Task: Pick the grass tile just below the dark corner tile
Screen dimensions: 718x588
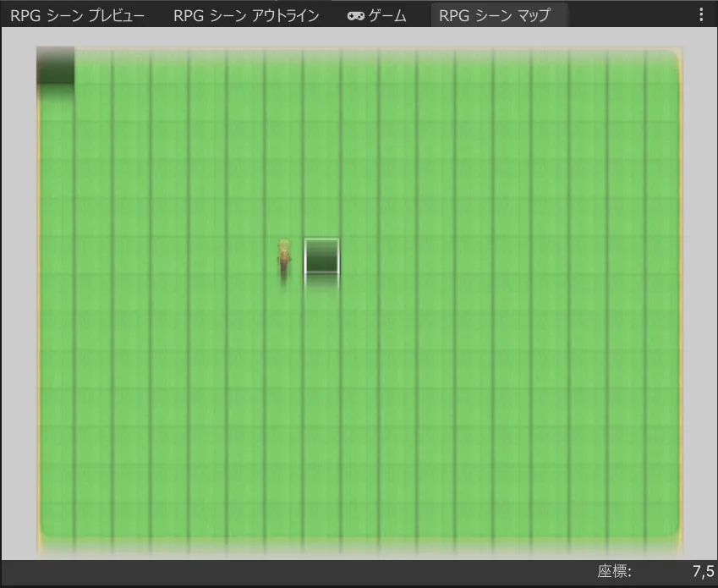Action: [56, 104]
